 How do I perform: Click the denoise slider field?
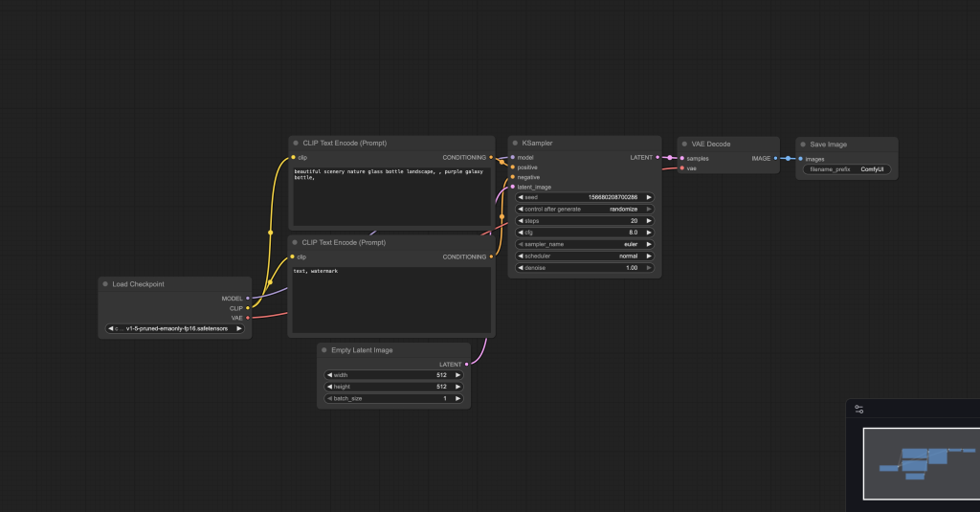point(584,268)
